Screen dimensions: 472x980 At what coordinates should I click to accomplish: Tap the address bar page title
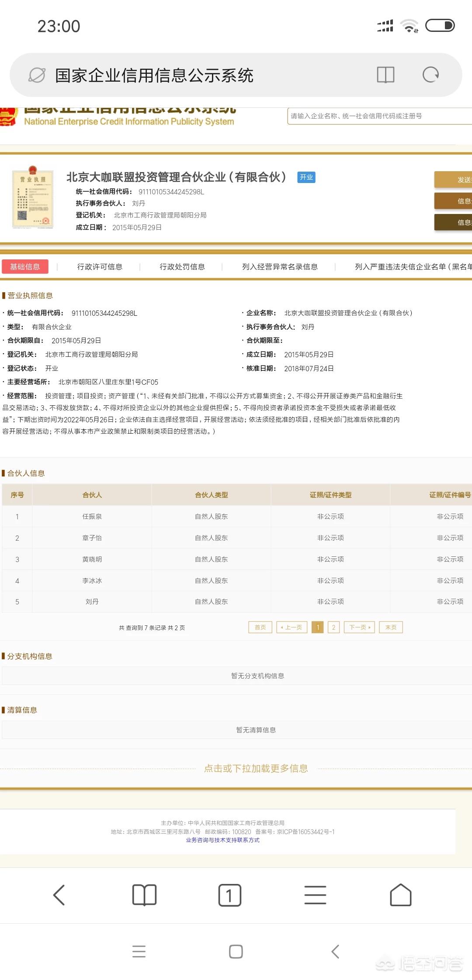click(154, 75)
